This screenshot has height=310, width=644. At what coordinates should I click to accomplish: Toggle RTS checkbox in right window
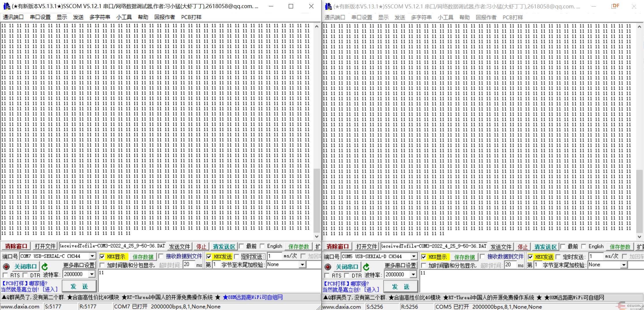[327, 275]
